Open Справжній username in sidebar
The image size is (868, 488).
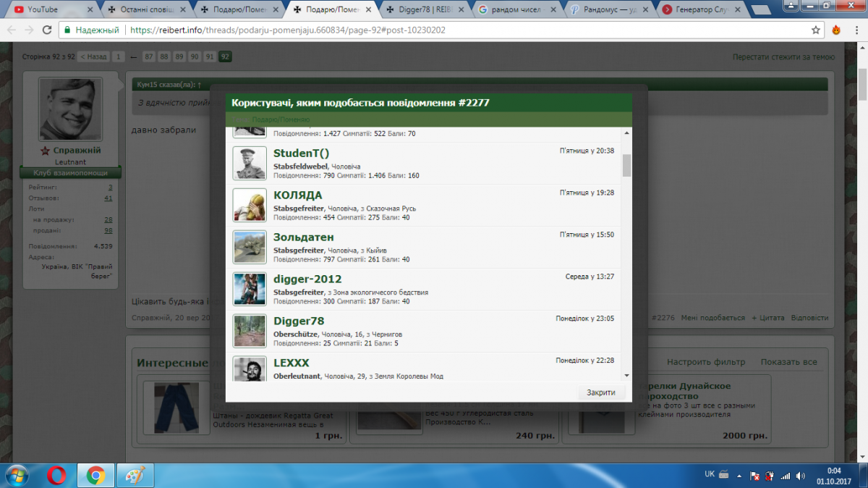[77, 151]
